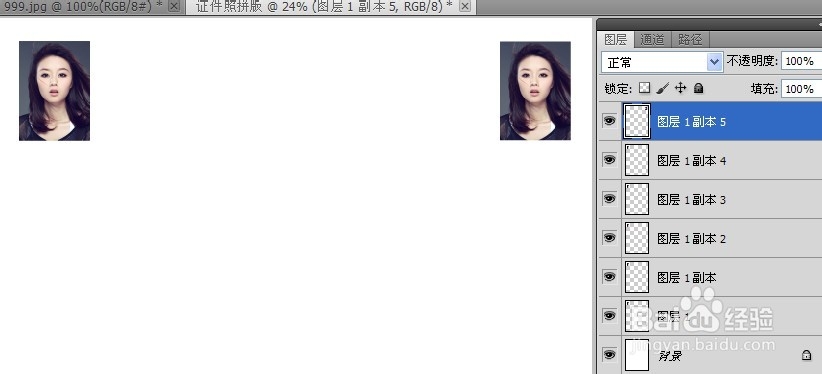This screenshot has height=374, width=822.
Task: Toggle lock all padlock icon
Action: [x=698, y=88]
